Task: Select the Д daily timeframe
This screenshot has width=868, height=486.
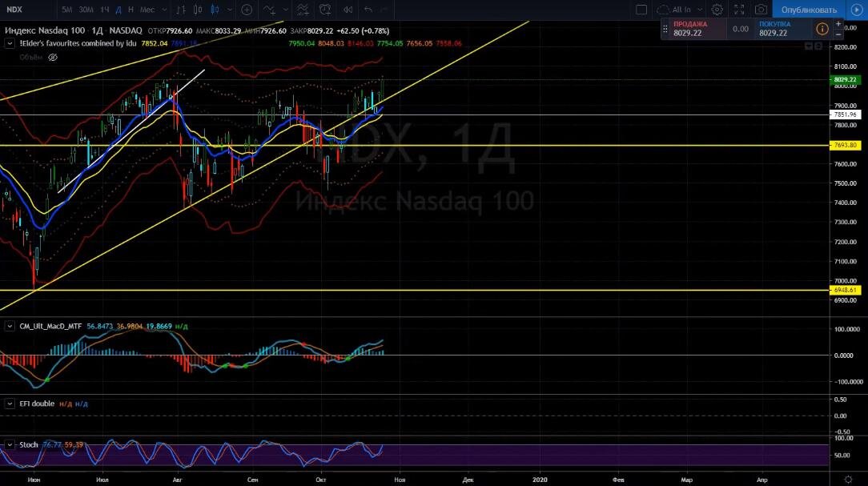Action: click(x=119, y=10)
